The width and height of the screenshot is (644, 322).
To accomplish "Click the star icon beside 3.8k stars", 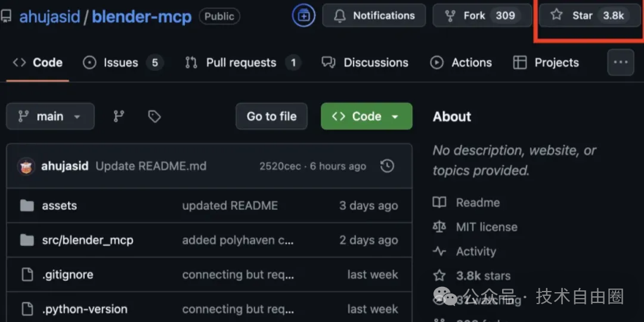I will tap(439, 275).
